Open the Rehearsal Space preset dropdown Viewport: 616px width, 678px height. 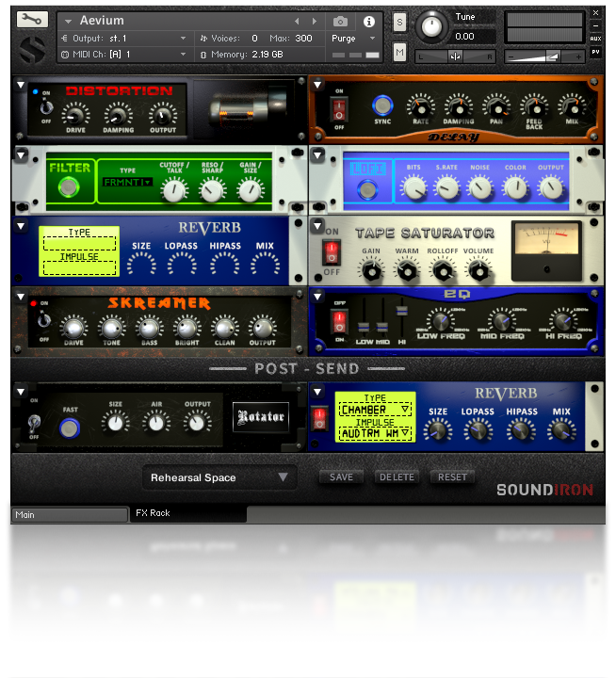pos(219,477)
